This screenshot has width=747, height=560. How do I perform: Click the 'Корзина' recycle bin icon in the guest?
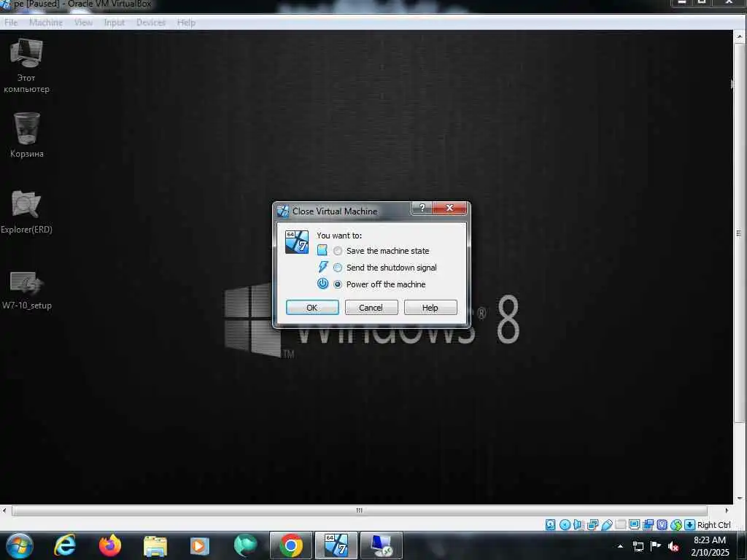click(27, 135)
